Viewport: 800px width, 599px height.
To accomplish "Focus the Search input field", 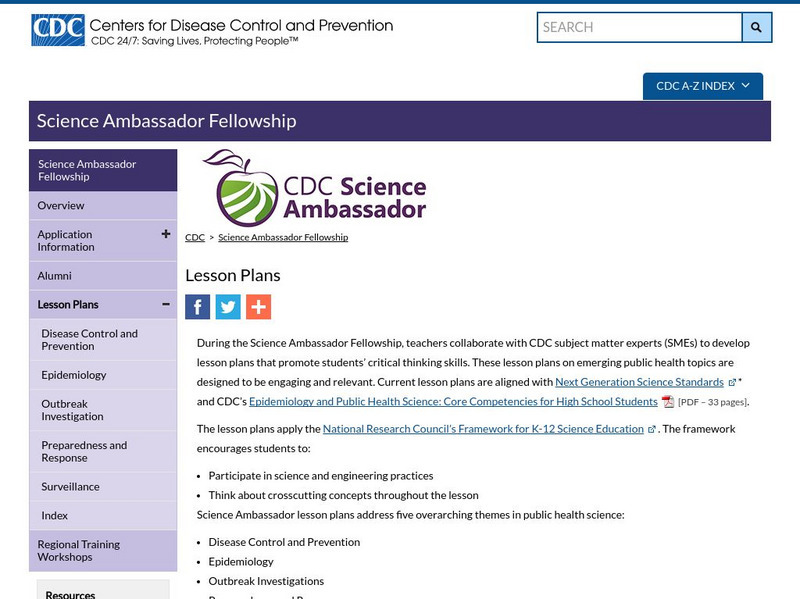I will pos(640,27).
